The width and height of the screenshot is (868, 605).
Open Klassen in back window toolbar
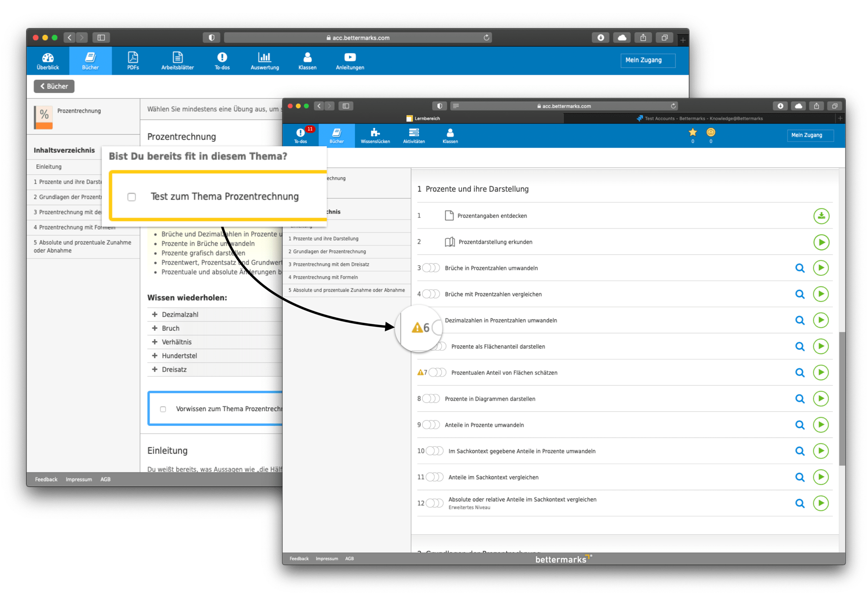[307, 61]
